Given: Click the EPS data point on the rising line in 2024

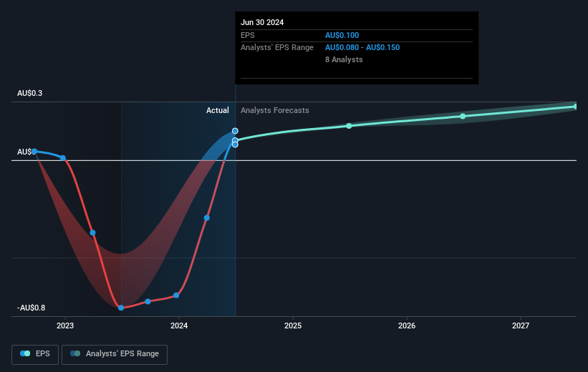Looking at the screenshot, I should (x=207, y=217).
